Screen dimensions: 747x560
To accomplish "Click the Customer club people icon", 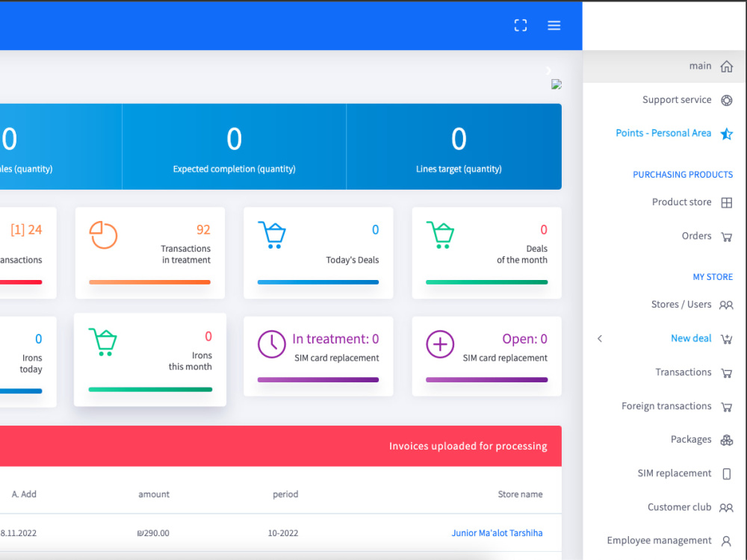I will [725, 508].
